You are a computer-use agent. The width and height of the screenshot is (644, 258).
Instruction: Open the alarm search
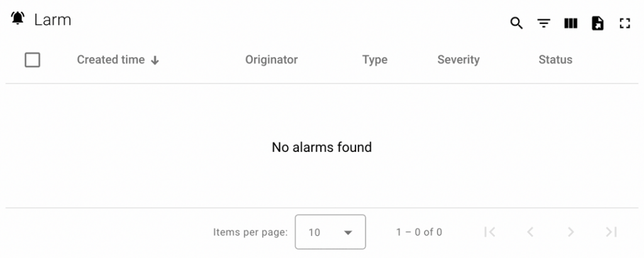click(x=516, y=24)
